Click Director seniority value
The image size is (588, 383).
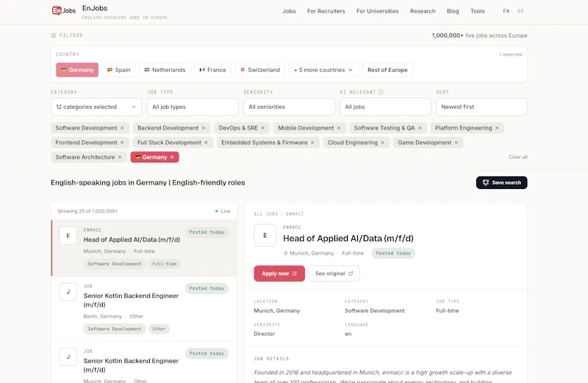click(x=265, y=334)
